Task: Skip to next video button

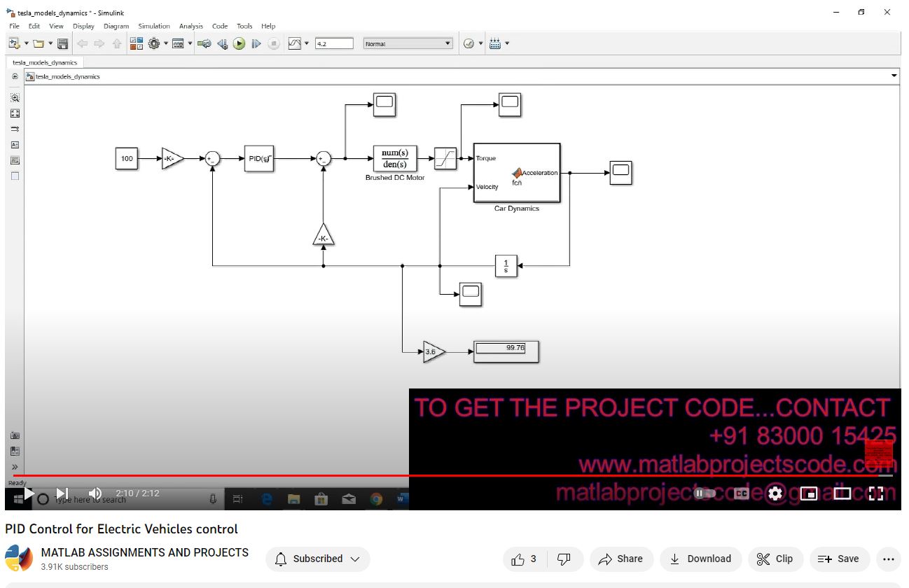Action: 62,493
